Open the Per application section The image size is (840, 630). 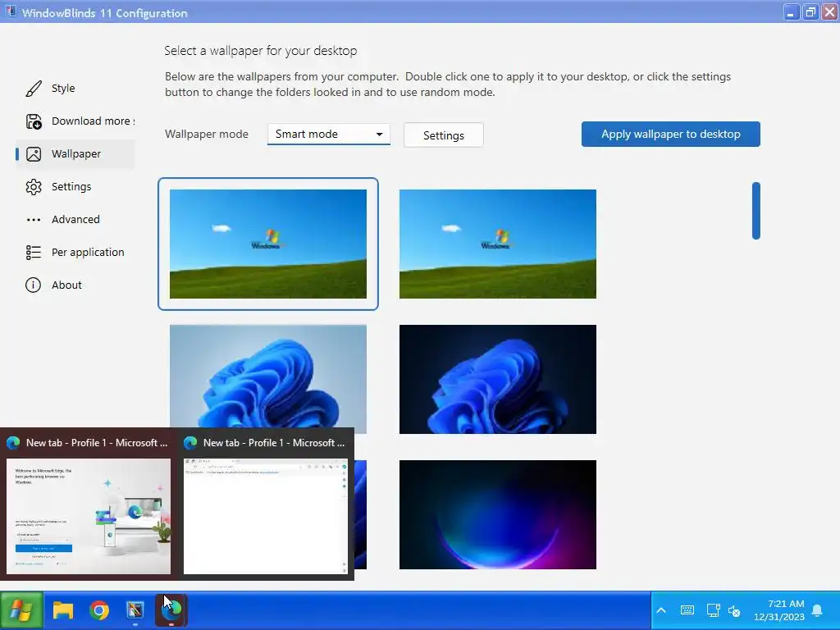(x=88, y=252)
